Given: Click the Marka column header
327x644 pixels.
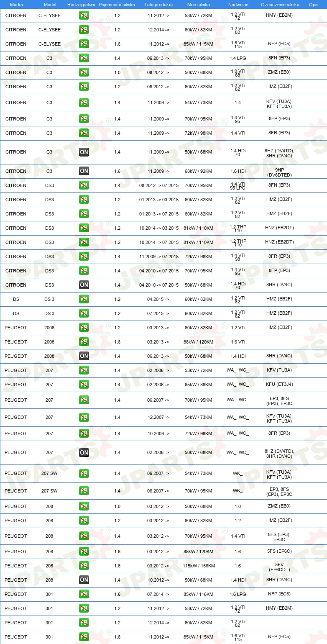Looking at the screenshot, I should [16, 4].
